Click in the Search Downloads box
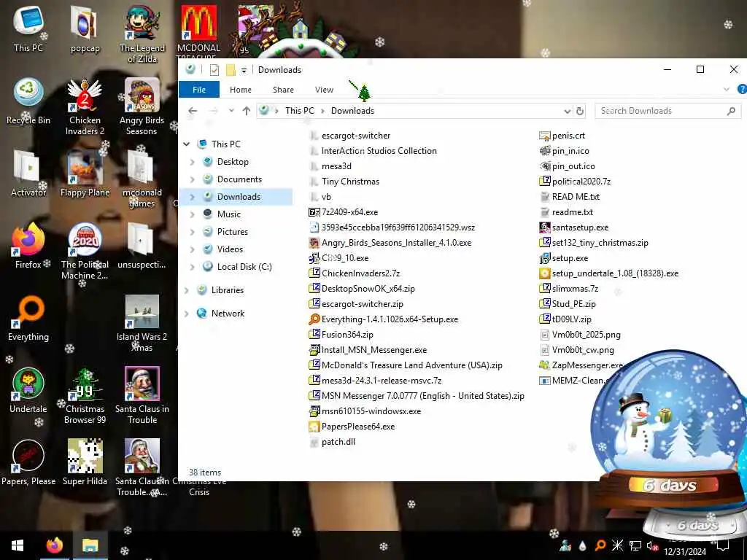Viewport: 747px width, 560px height. pos(667,111)
